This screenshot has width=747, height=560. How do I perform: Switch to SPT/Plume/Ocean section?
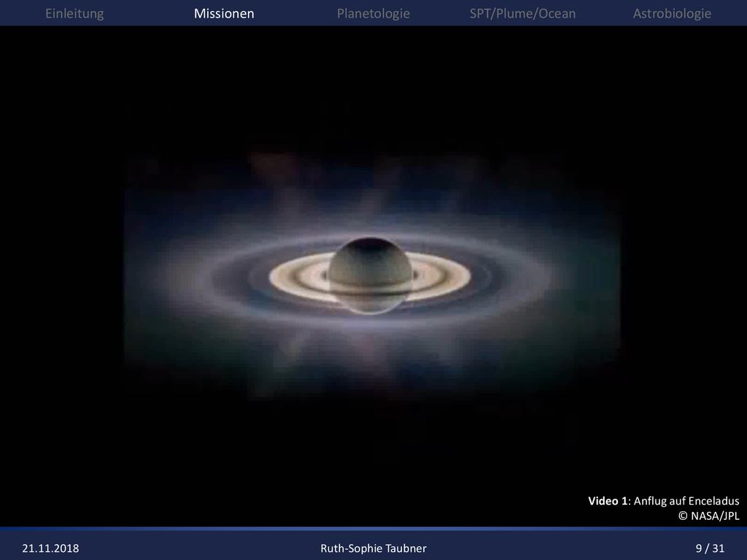coord(522,13)
